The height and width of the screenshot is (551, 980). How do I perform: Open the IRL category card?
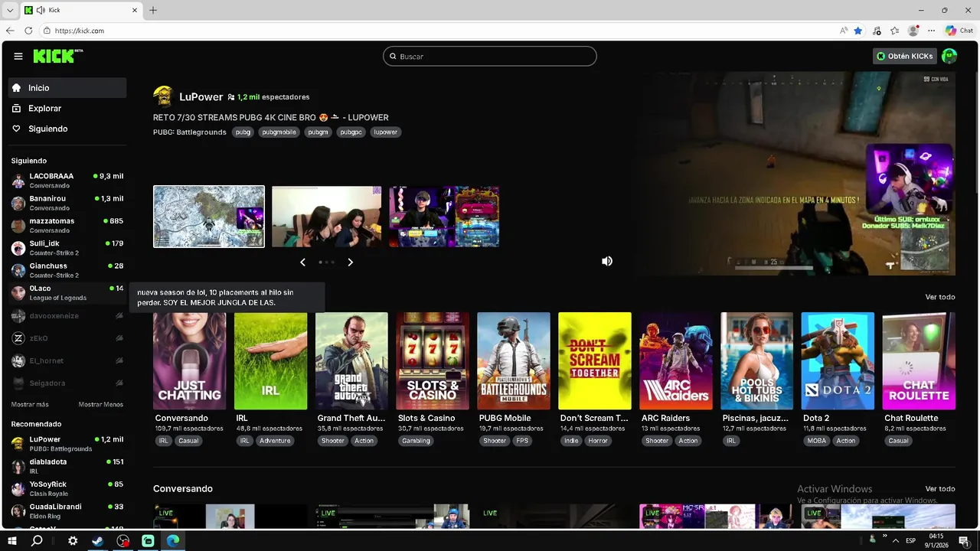click(x=270, y=360)
